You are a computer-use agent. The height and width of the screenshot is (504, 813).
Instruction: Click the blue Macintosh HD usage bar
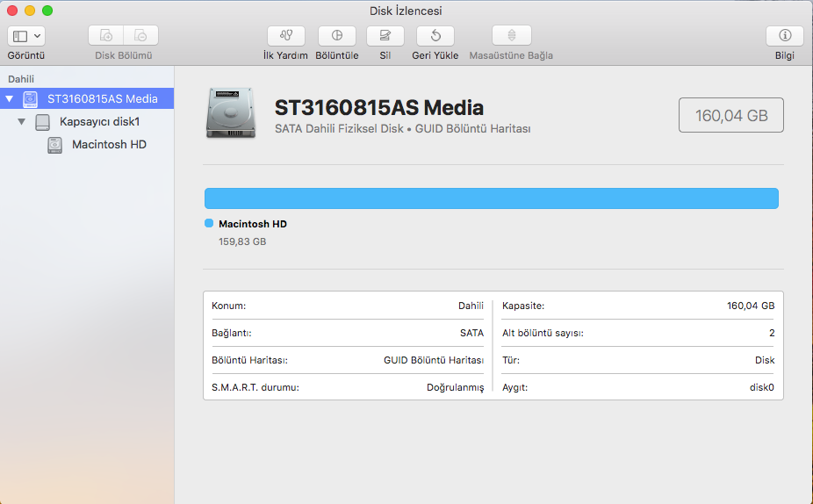491,198
